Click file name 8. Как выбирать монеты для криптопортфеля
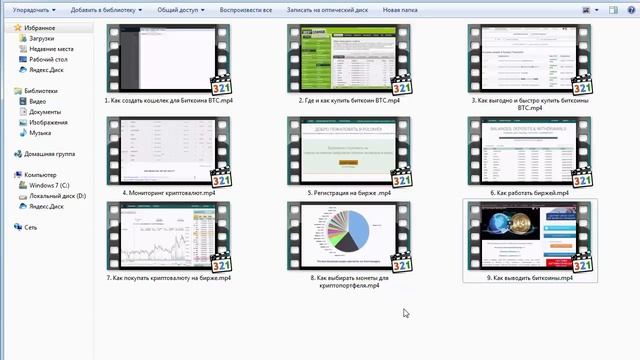The width and height of the screenshot is (640, 360). (349, 282)
